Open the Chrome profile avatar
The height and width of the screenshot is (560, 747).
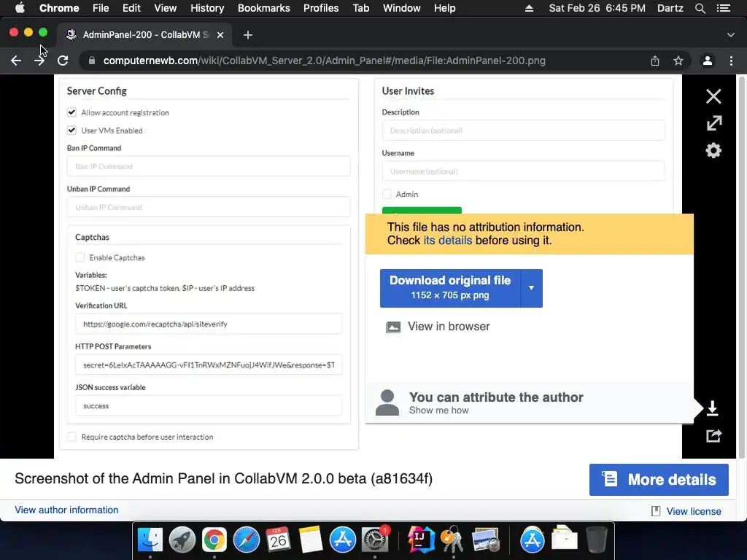708,61
